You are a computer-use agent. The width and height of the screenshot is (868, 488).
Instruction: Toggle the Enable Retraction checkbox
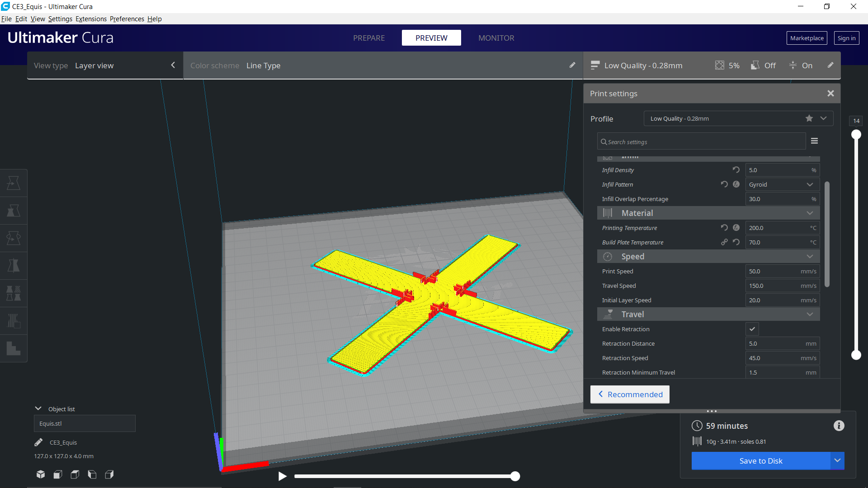tap(752, 329)
